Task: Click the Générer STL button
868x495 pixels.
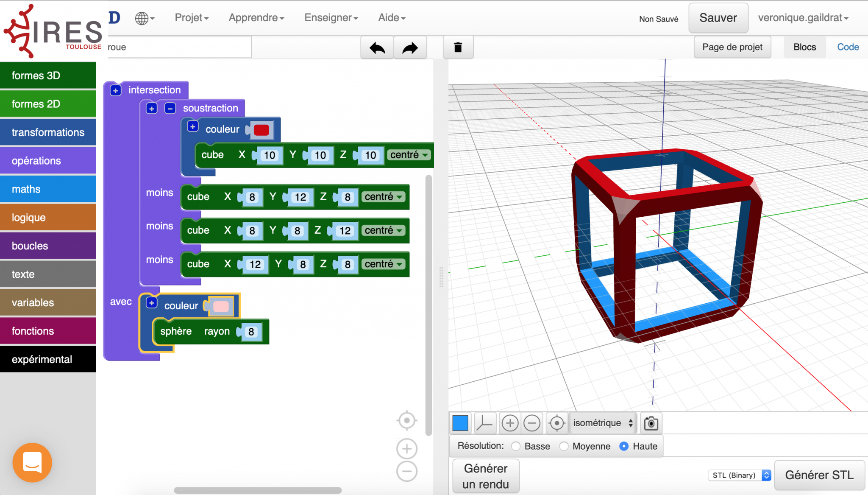Action: [819, 475]
